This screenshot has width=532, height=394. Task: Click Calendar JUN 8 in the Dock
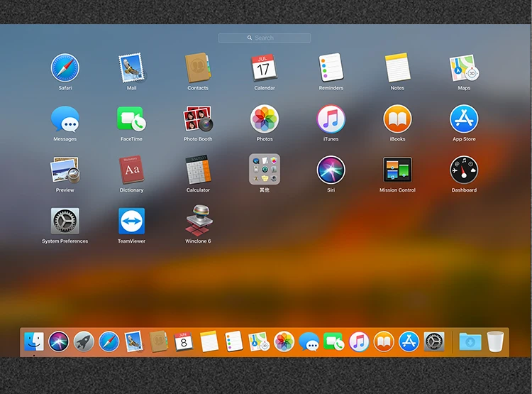click(x=184, y=341)
